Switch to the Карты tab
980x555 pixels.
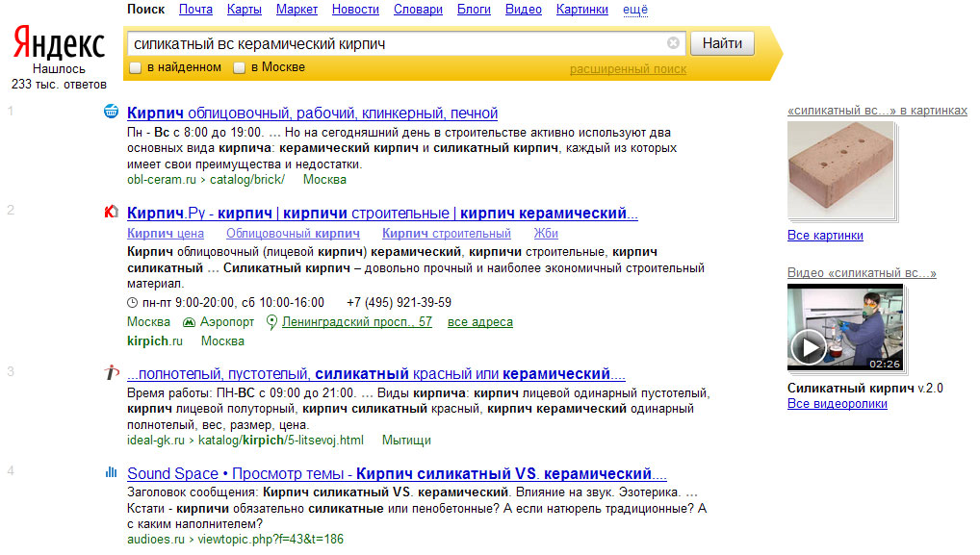tap(244, 10)
